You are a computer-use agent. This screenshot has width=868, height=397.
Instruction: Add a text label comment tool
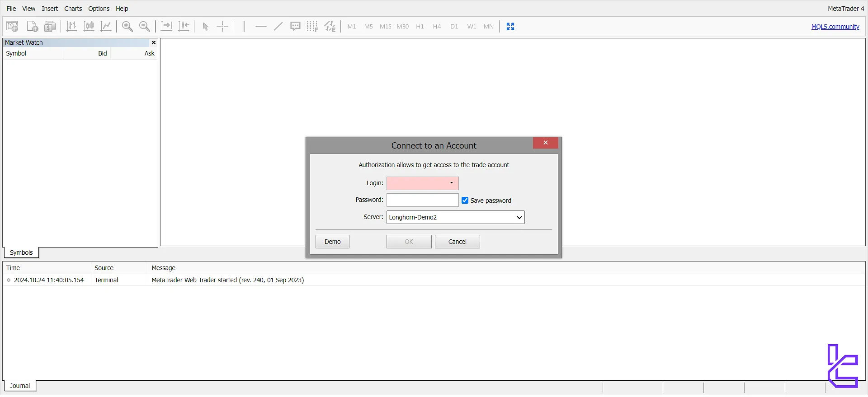point(295,27)
